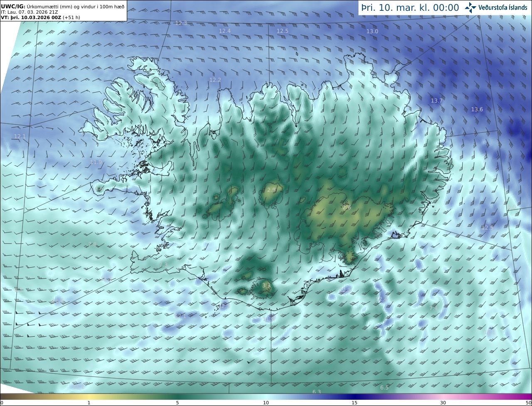Click the 6.5 value label
This screenshot has width=532, height=406.
coord(384,387)
